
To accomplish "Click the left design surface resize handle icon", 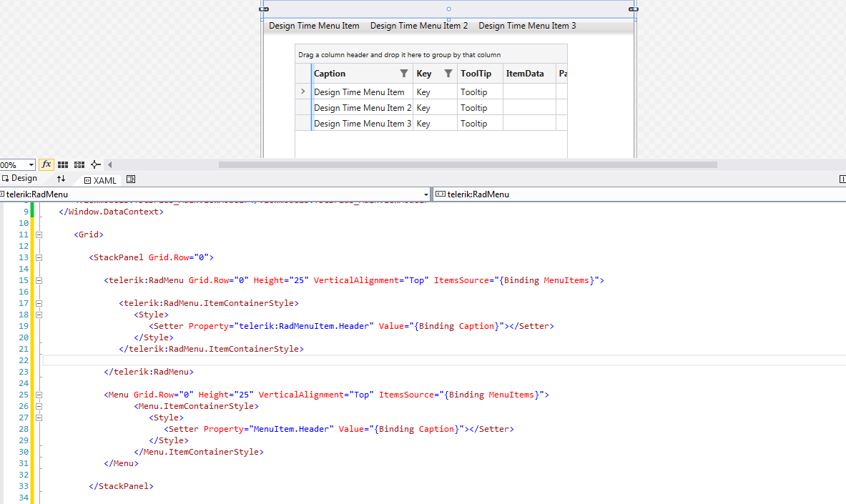I will [264, 9].
